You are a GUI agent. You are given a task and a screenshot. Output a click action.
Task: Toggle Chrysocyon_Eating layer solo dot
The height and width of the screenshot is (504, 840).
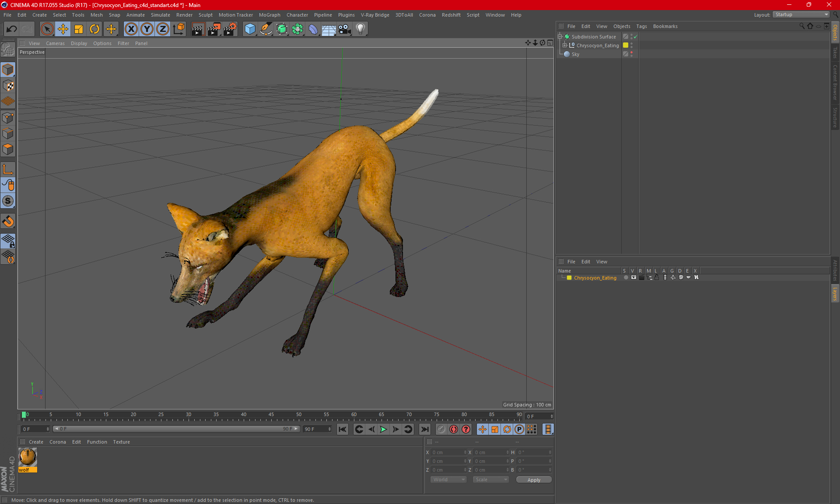click(626, 277)
